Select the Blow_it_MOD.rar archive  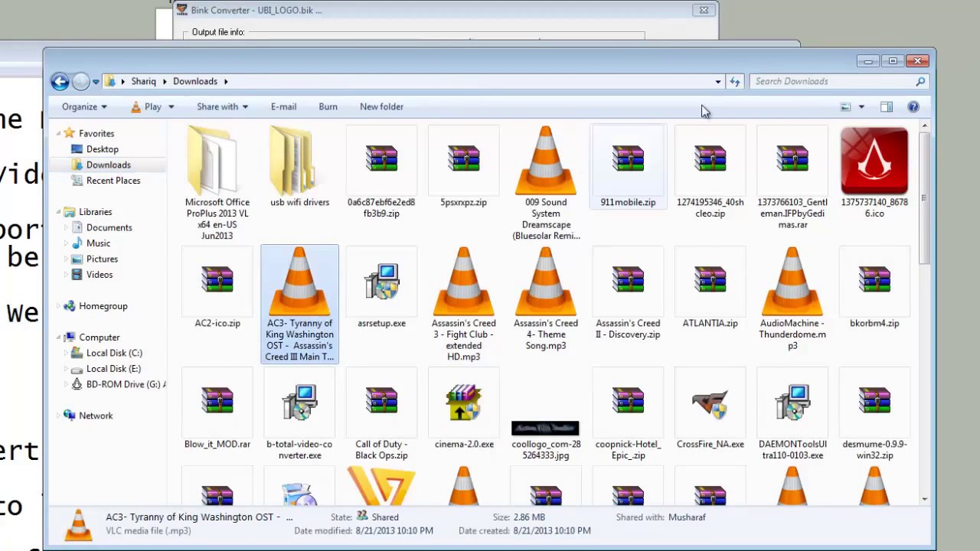217,409
